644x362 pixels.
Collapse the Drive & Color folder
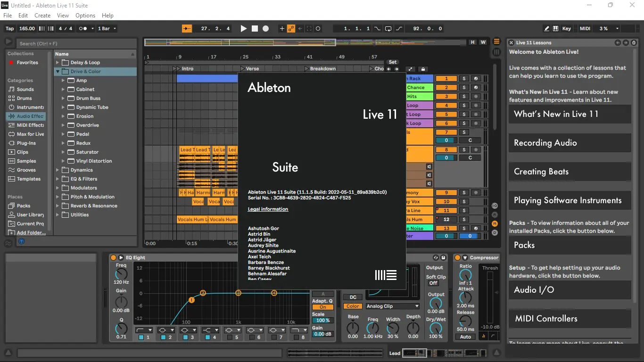(58, 72)
